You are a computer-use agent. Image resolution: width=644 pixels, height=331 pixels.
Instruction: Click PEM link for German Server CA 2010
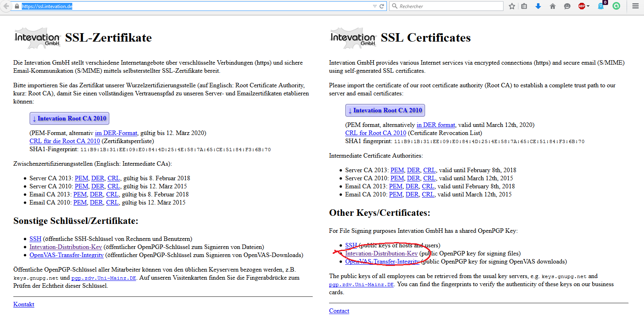click(82, 186)
